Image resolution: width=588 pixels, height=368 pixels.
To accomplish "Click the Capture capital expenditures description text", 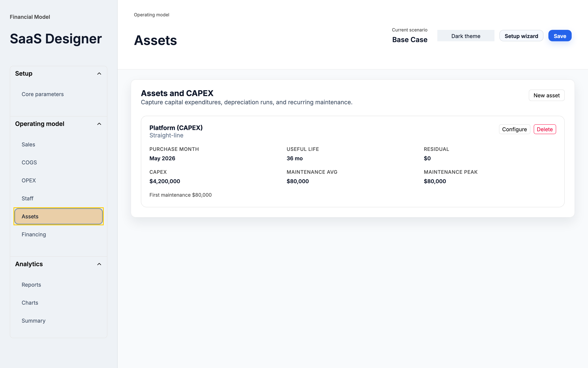I will tap(246, 102).
